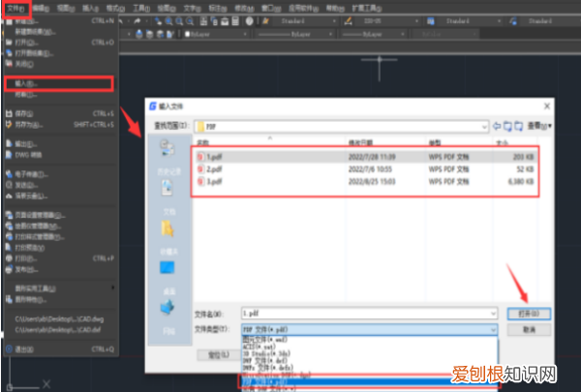This screenshot has width=581, height=392.
Task: Open the table style Standard dropdown
Action: click(x=471, y=21)
